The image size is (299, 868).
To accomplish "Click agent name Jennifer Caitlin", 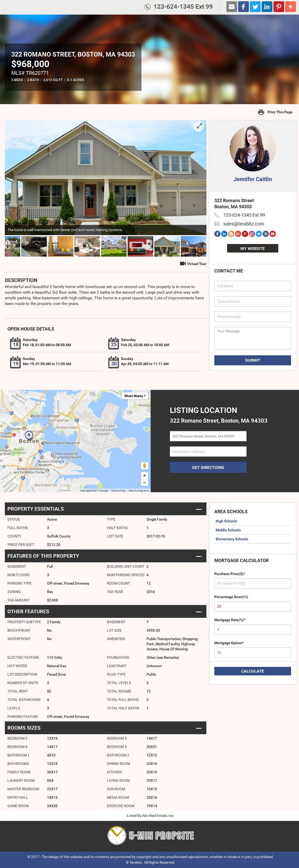I will point(253,179).
